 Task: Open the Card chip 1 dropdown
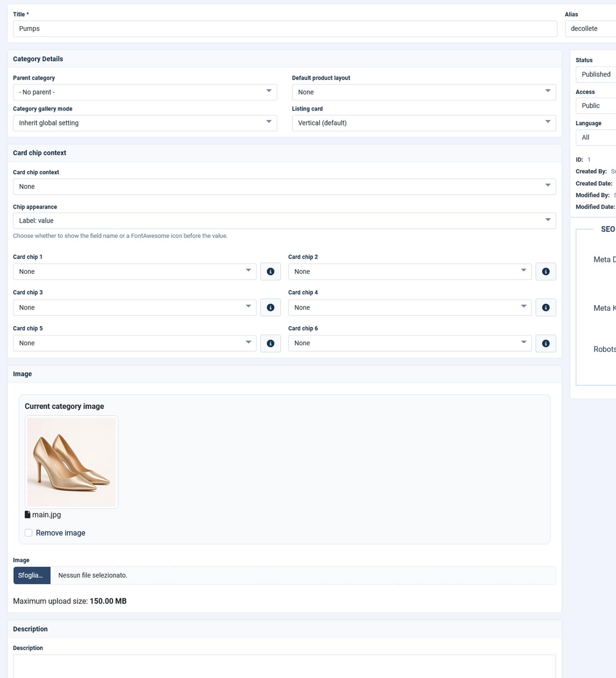click(x=135, y=271)
